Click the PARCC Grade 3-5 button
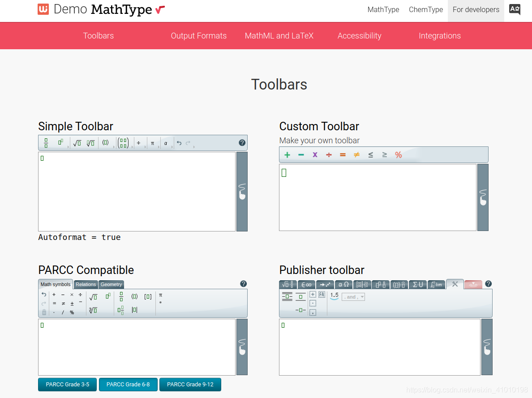The image size is (532, 398). click(x=68, y=385)
